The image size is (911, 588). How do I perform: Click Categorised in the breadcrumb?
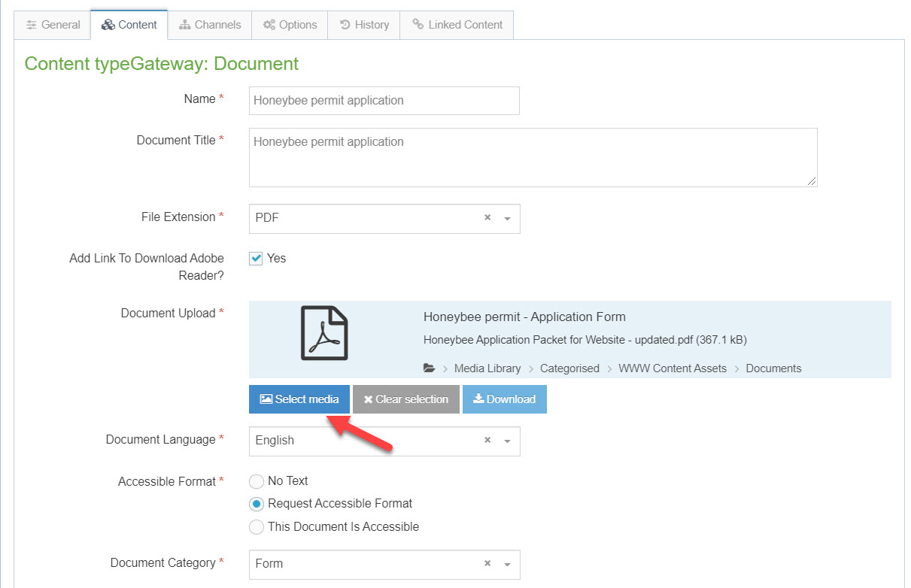(569, 368)
